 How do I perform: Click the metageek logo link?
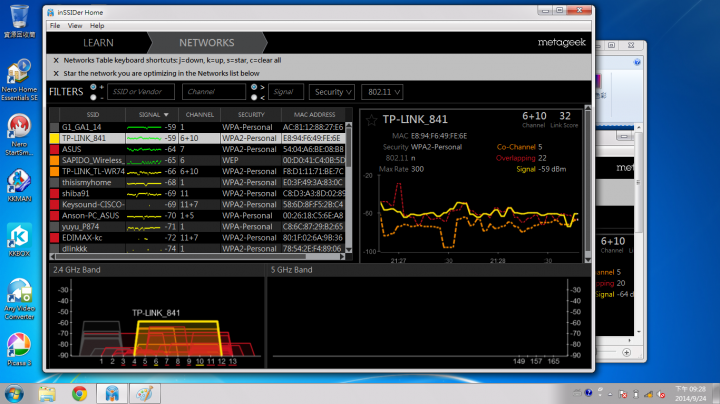(x=562, y=43)
